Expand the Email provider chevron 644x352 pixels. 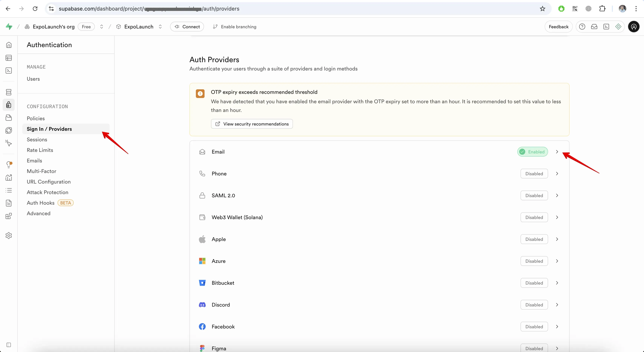tap(557, 152)
